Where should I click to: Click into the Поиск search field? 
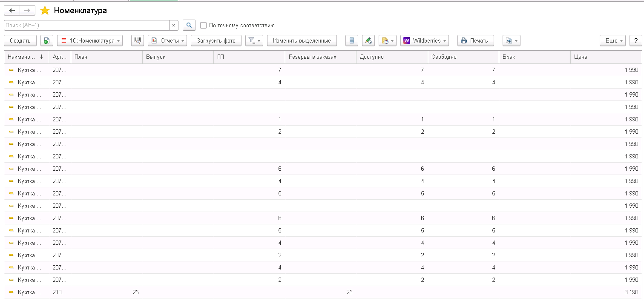click(85, 26)
